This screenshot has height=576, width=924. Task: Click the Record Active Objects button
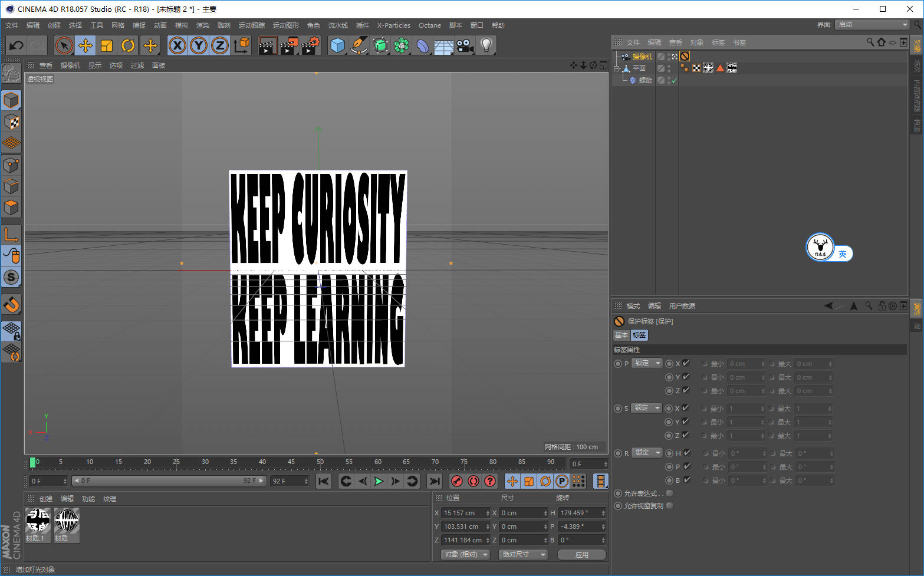point(456,481)
